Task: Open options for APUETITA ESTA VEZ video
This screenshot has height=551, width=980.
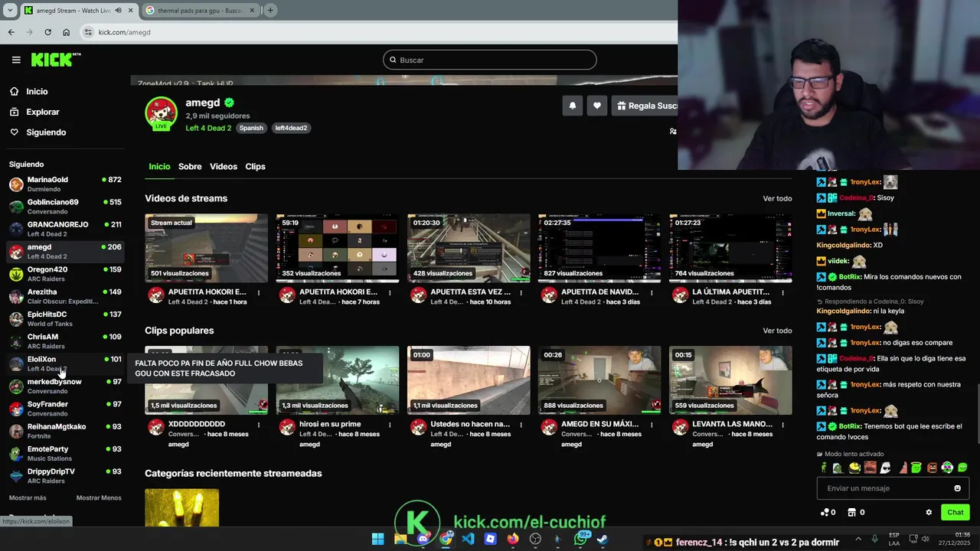Action: (x=521, y=292)
